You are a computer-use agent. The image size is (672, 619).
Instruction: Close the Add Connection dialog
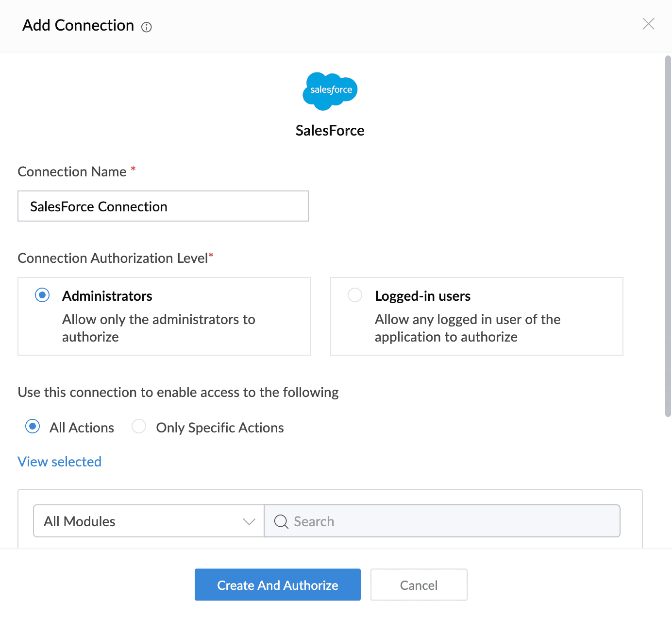[x=648, y=24]
